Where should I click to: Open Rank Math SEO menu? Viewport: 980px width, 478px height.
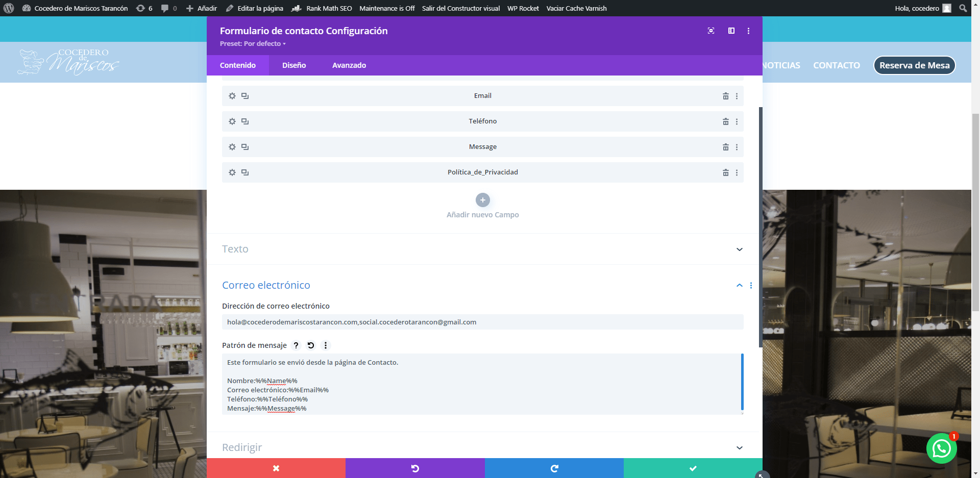(x=322, y=8)
